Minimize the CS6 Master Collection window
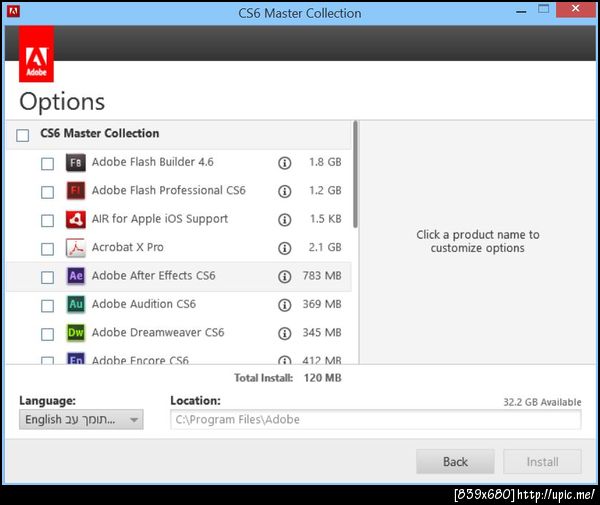This screenshot has height=505, width=600. [521, 11]
